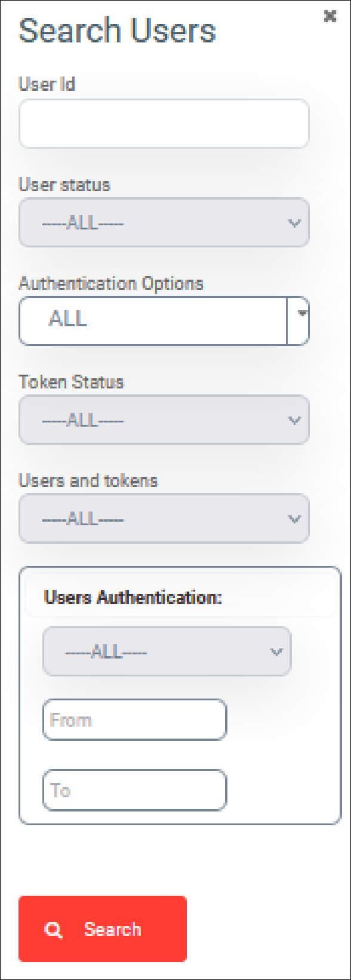Click the User Id label
The height and width of the screenshot is (980, 351).
(x=47, y=84)
